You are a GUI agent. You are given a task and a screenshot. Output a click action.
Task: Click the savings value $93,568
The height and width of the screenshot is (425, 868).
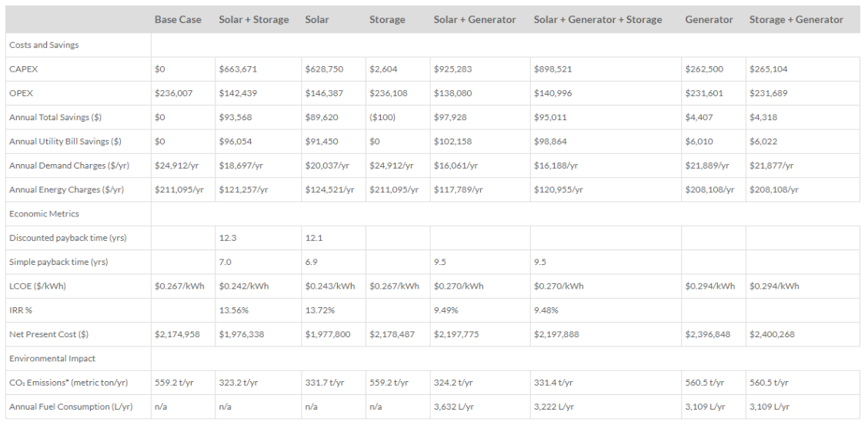pyautogui.click(x=235, y=118)
